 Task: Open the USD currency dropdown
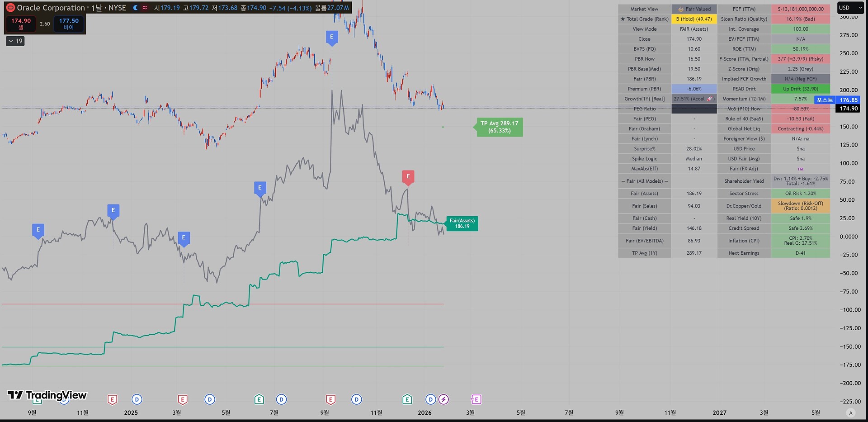(851, 8)
